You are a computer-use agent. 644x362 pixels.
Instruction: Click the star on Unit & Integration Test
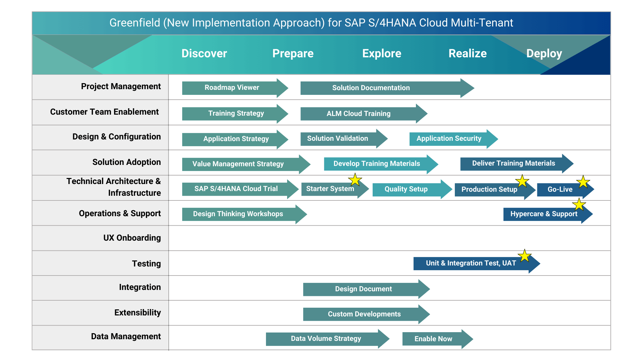coord(525,256)
